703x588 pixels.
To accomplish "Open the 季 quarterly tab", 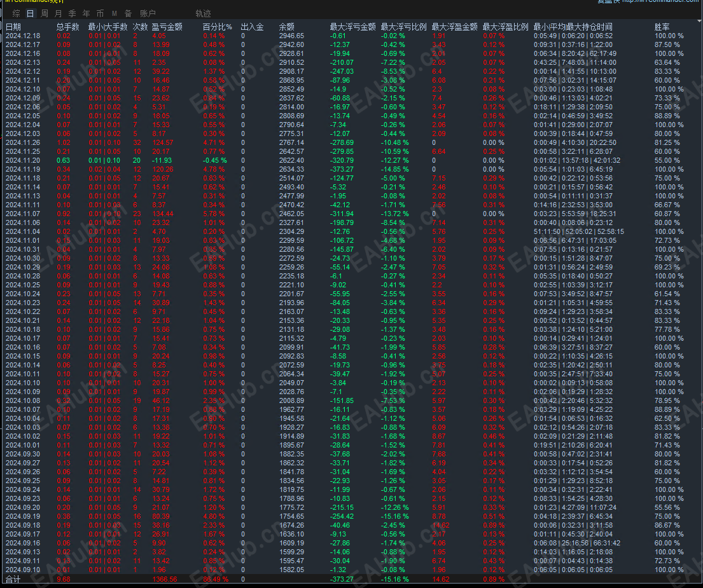I will (x=72, y=13).
